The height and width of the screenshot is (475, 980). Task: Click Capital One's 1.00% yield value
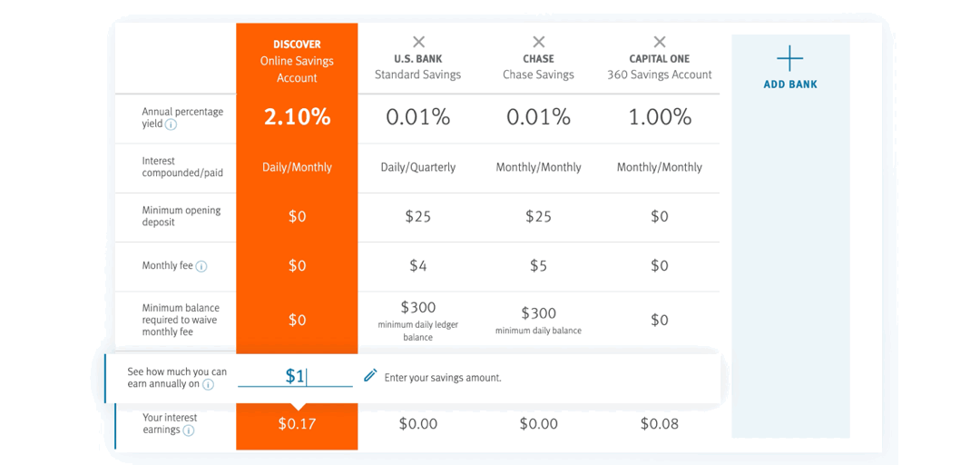coord(660,117)
